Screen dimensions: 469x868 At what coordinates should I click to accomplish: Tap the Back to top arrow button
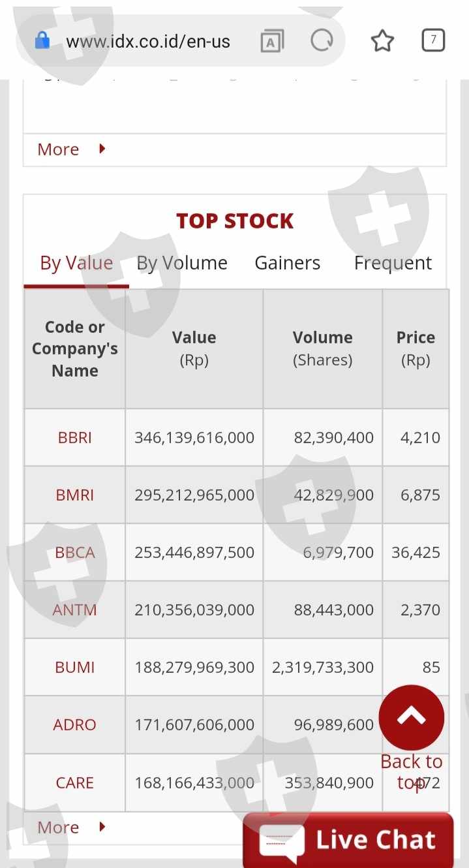pyautogui.click(x=412, y=718)
